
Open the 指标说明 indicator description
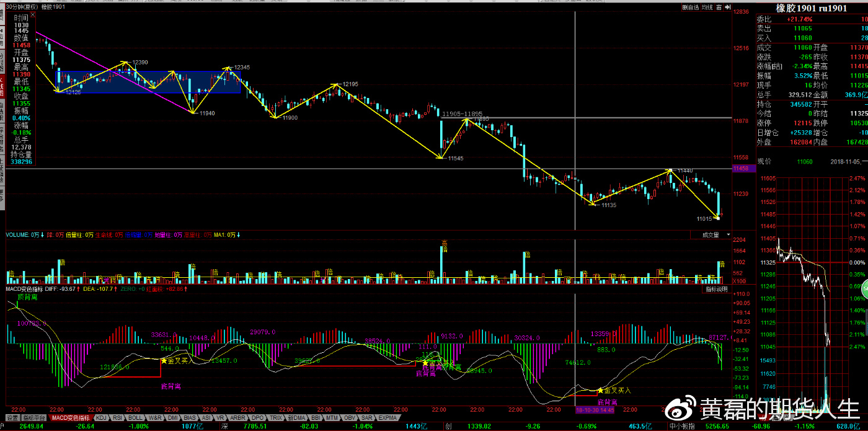tap(716, 290)
